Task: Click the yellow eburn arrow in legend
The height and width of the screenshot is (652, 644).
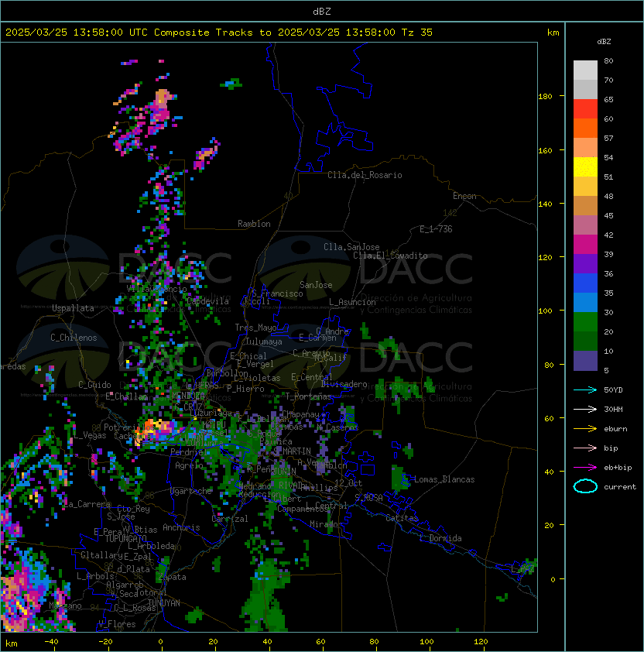Action: coord(585,429)
